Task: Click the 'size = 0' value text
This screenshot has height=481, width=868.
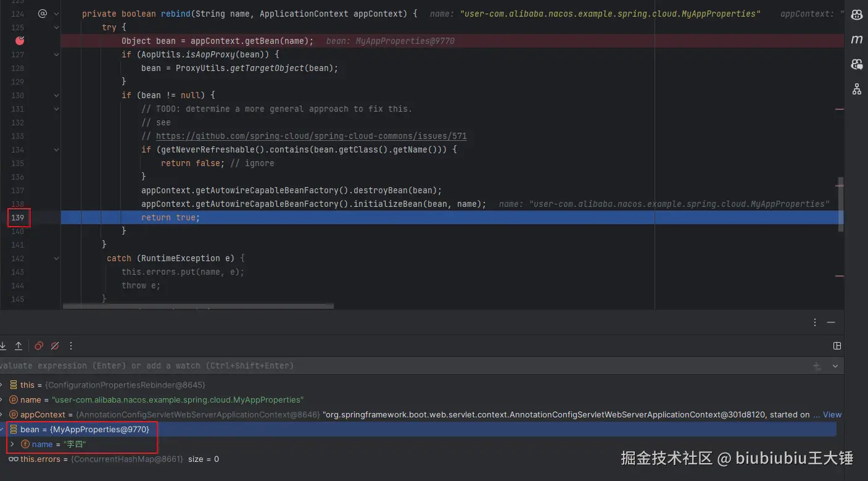Action: click(x=204, y=459)
